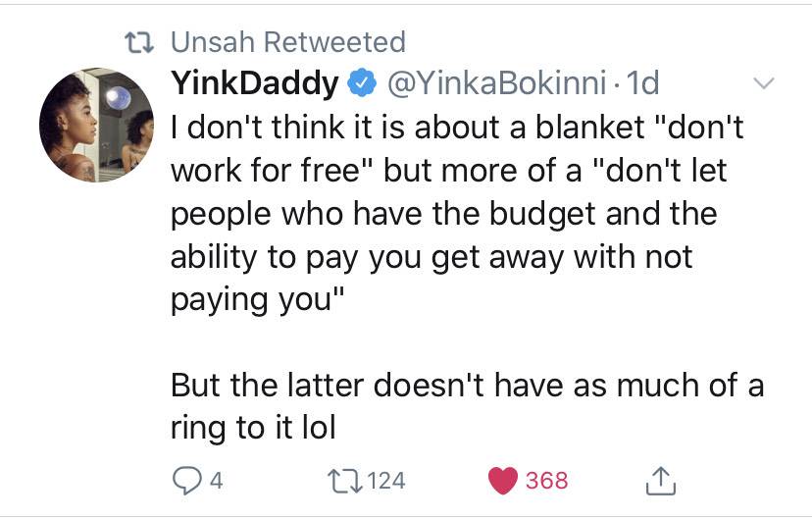
Task: Click the small retweet icon beside Unsah Retweeted
Action: tap(139, 43)
